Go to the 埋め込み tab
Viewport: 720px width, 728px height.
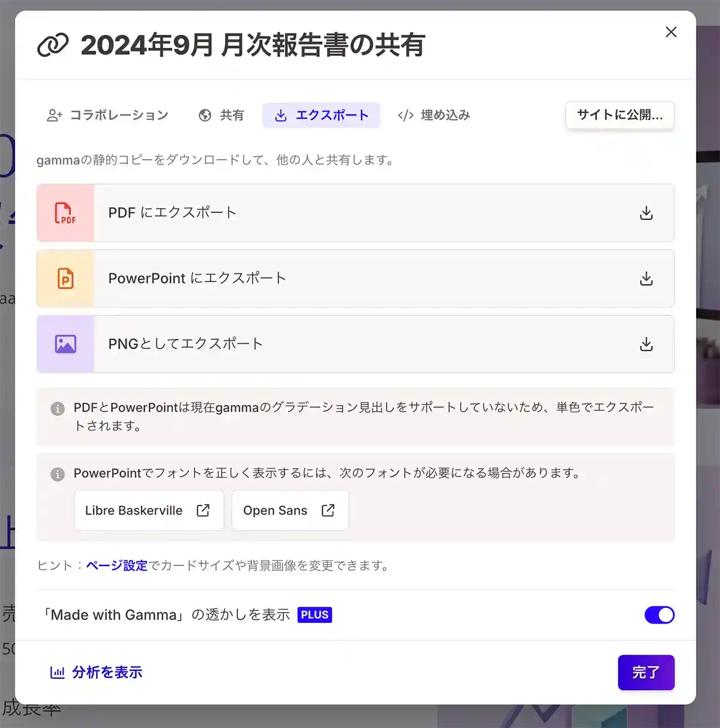click(434, 115)
